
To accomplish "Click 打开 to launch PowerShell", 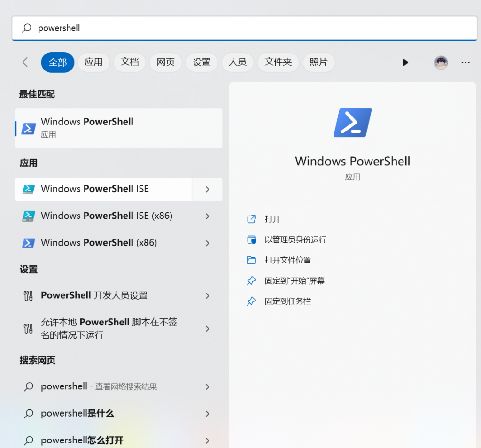I will [x=272, y=219].
